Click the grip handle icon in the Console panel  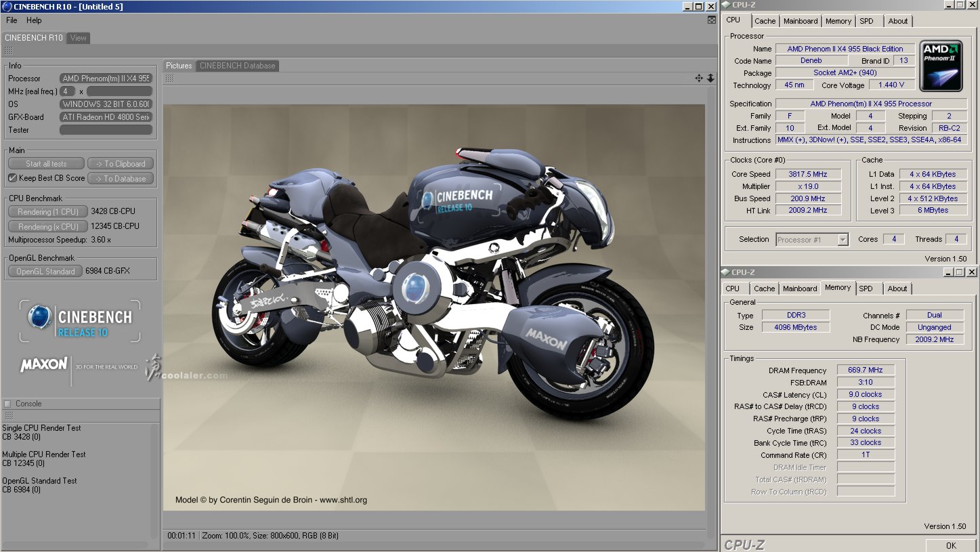point(9,415)
